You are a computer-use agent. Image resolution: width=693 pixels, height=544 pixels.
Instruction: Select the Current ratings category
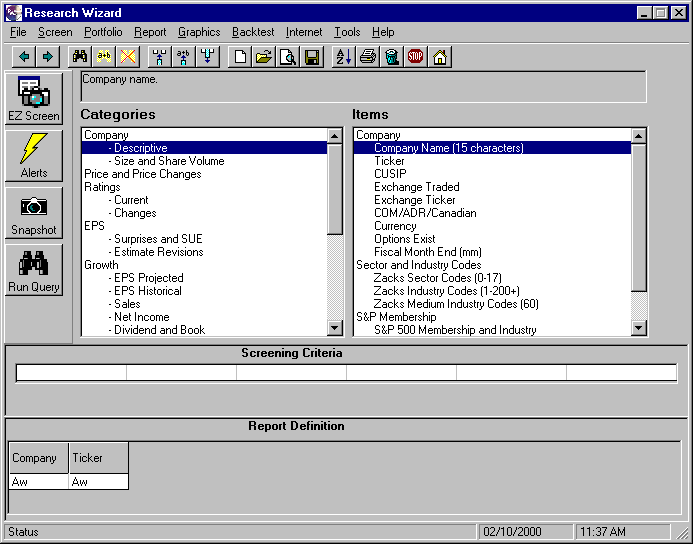pos(204,200)
